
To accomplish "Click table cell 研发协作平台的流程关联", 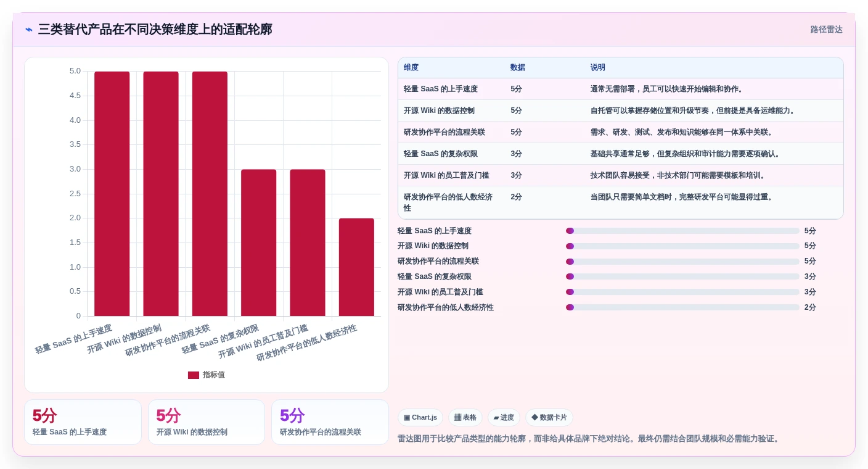I will point(444,133).
